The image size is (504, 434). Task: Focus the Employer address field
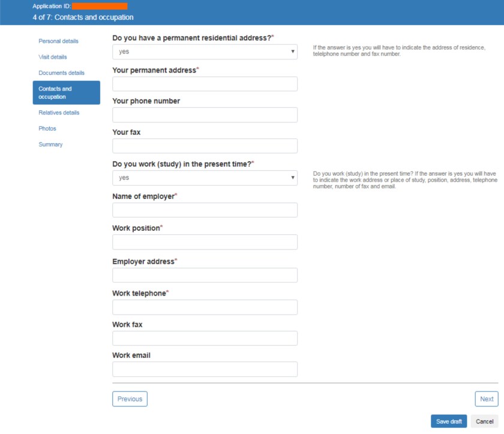point(205,275)
